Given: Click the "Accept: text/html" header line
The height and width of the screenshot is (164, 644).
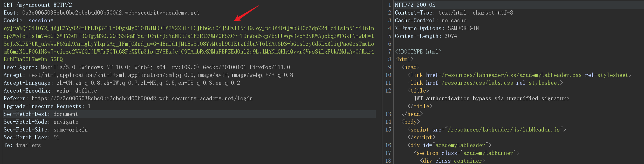Looking at the screenshot, I should 148,75.
